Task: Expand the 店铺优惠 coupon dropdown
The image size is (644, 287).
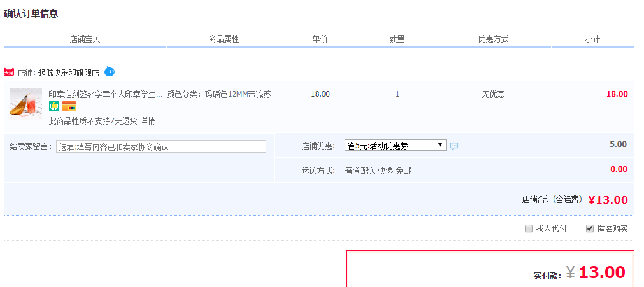Action: (x=395, y=146)
